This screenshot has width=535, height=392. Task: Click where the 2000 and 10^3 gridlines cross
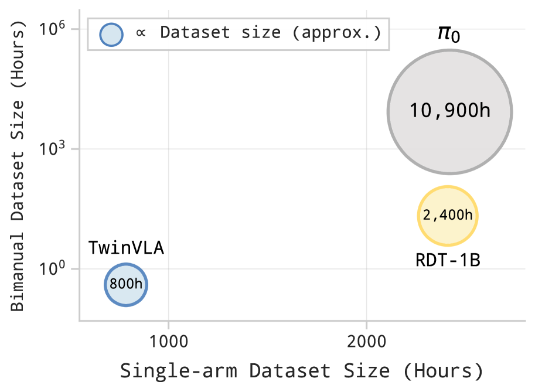point(366,149)
